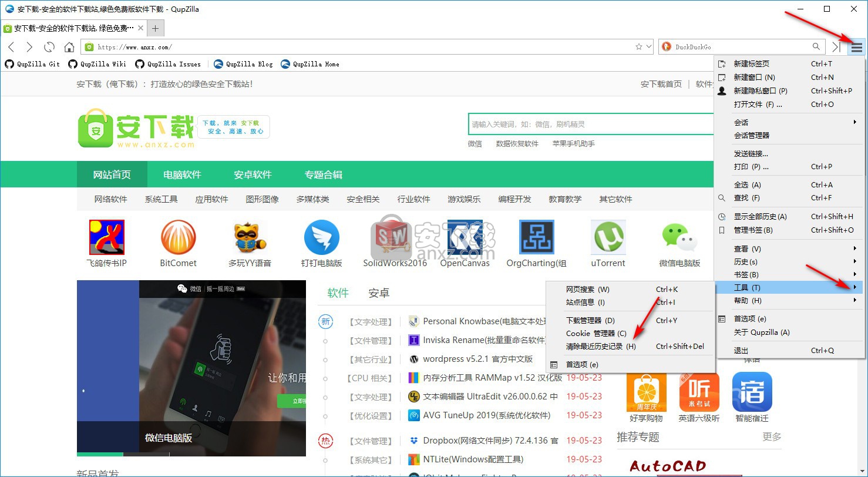Open the home page icon
The image size is (868, 477).
pos(69,47)
